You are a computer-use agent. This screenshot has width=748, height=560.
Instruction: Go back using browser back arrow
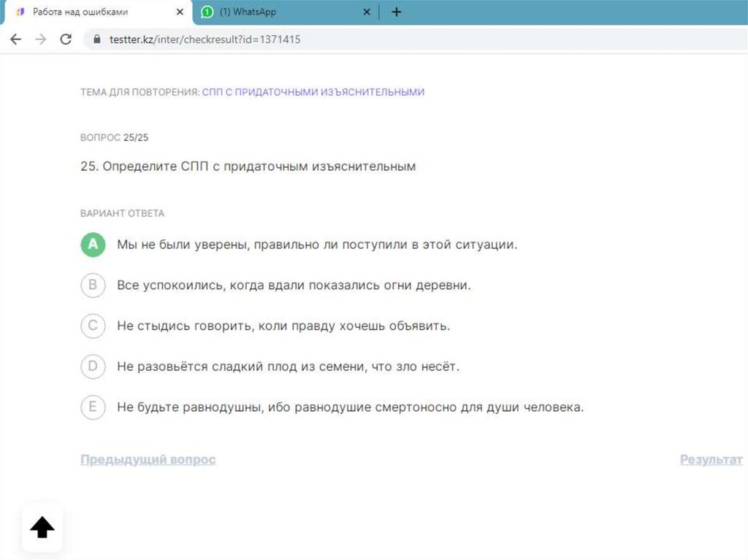(16, 39)
